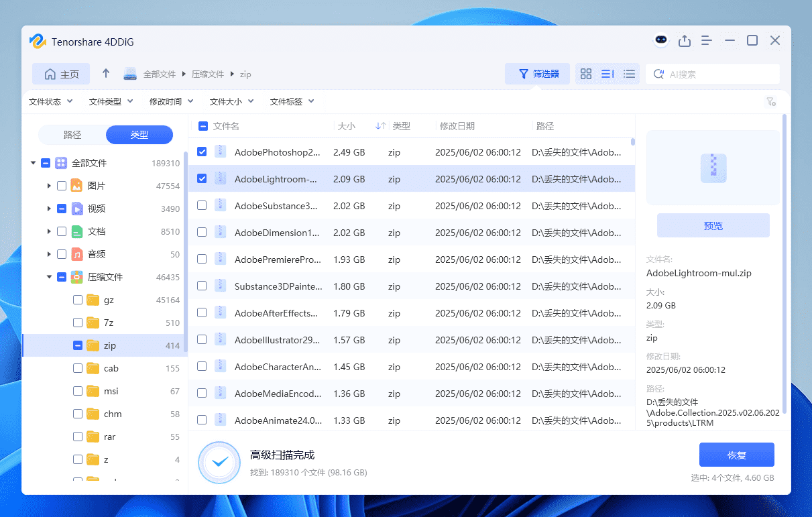Open the AI assistant robot icon
Screen dimensions: 812x517
pyautogui.click(x=661, y=40)
